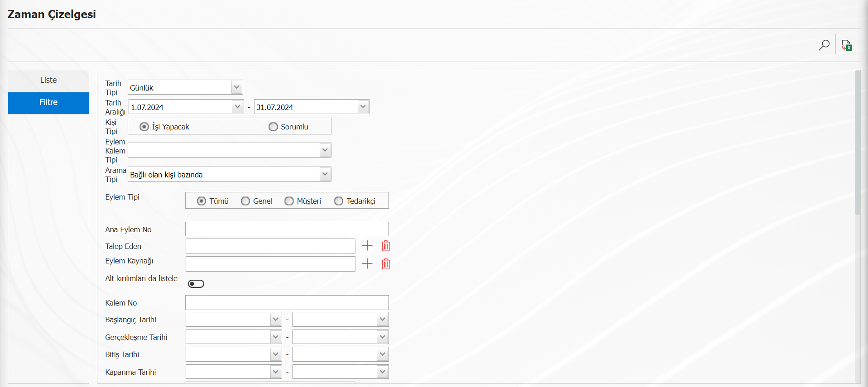Select the Tedarikçi action type
868x387 pixels.
(339, 201)
